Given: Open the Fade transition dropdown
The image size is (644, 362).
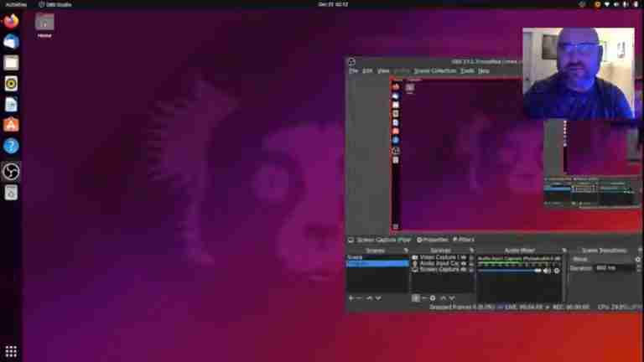Looking at the screenshot, I should point(602,260).
